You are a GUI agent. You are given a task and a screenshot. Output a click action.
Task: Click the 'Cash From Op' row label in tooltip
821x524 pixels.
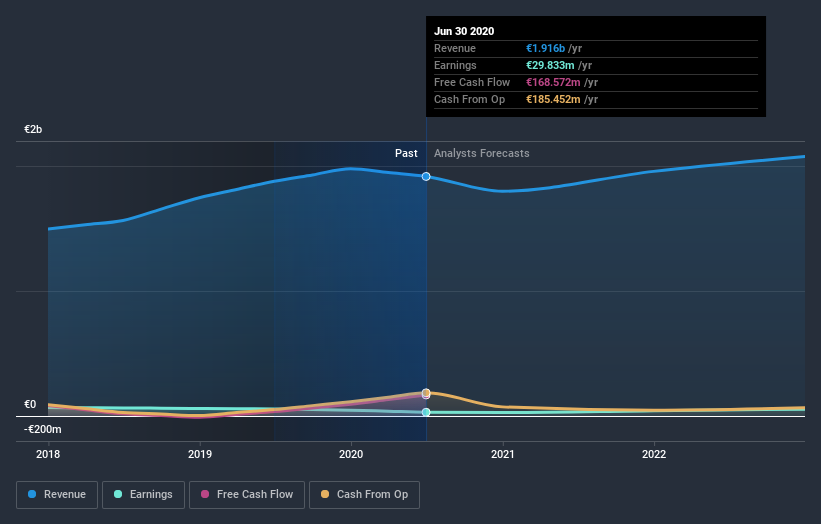[469, 99]
